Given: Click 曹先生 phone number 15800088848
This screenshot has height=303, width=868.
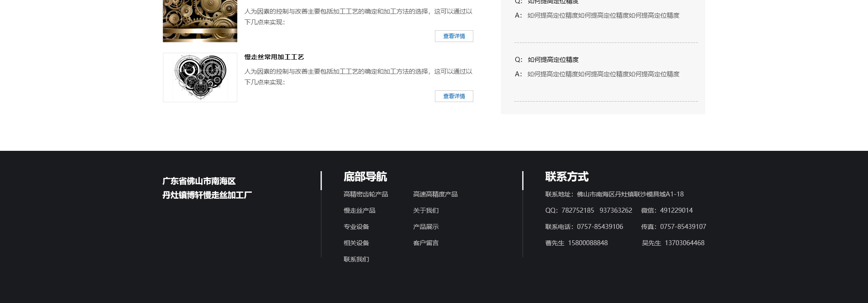Looking at the screenshot, I should (x=587, y=243).
